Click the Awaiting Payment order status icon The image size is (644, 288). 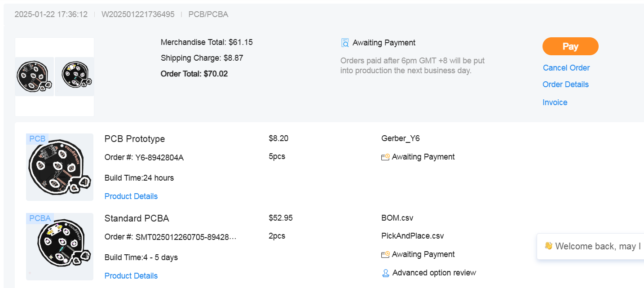click(345, 43)
